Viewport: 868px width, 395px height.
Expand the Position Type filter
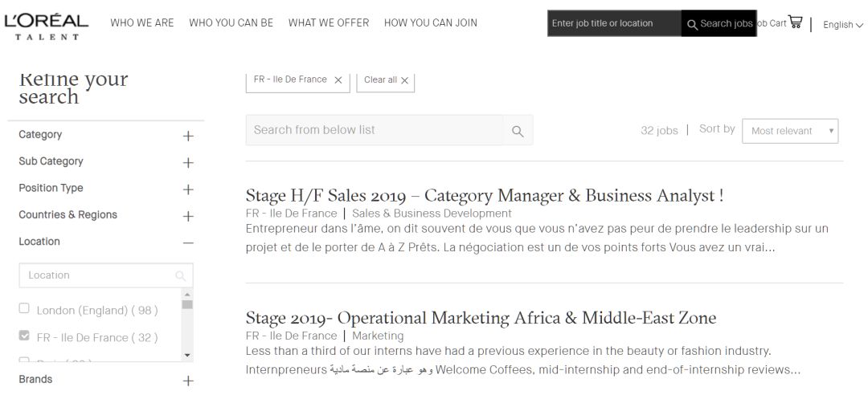(x=188, y=189)
